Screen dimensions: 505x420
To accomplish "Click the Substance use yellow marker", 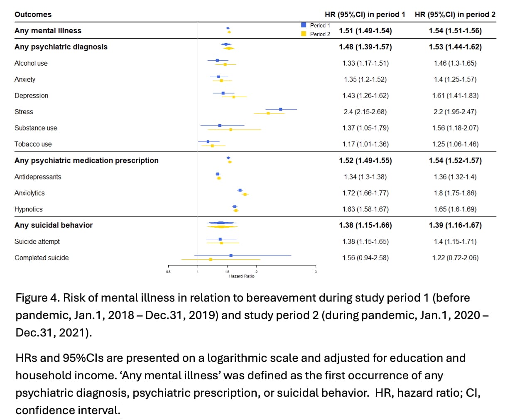I will click(231, 130).
